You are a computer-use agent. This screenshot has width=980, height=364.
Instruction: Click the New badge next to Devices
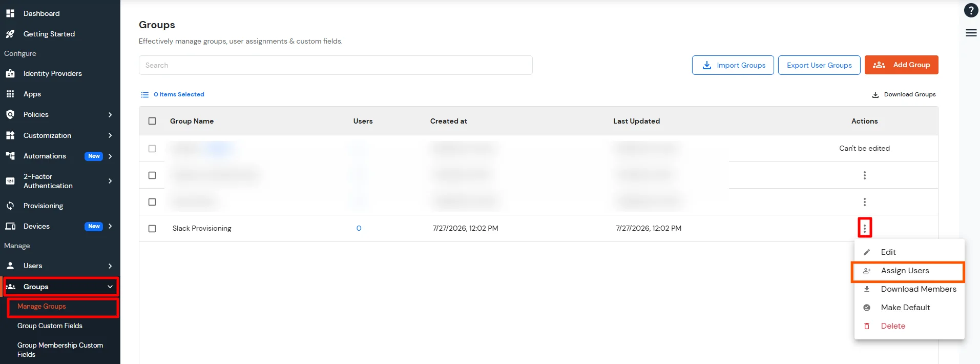[94, 226]
